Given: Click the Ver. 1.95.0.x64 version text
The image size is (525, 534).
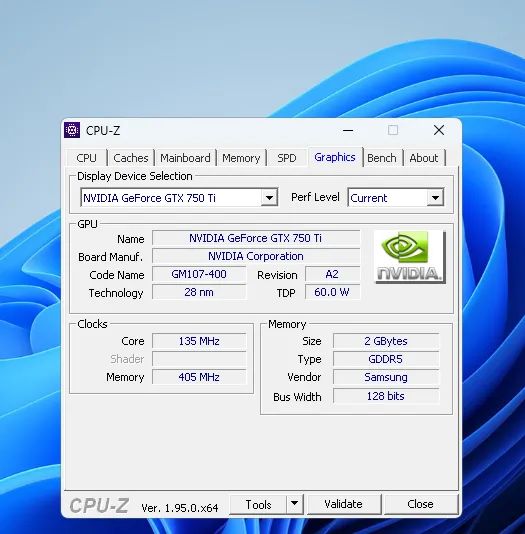Looking at the screenshot, I should 179,508.
